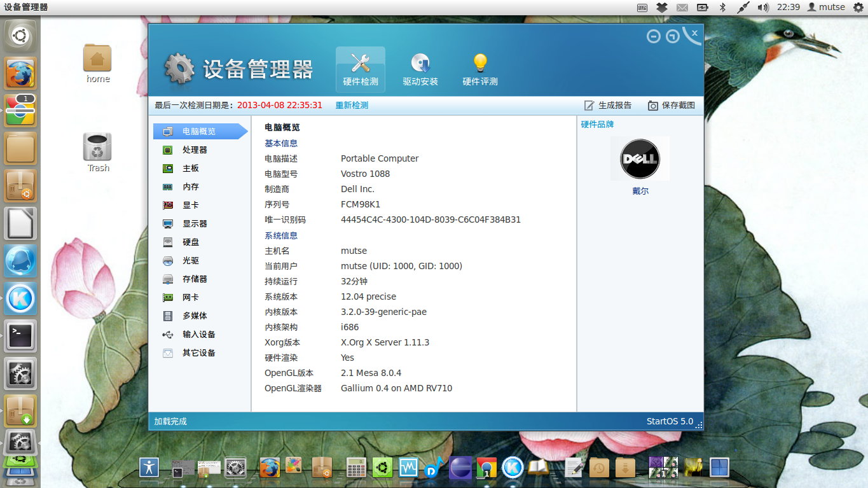The height and width of the screenshot is (488, 868).
Task: Click accessibility icon in the bottom dock
Action: coord(149,468)
